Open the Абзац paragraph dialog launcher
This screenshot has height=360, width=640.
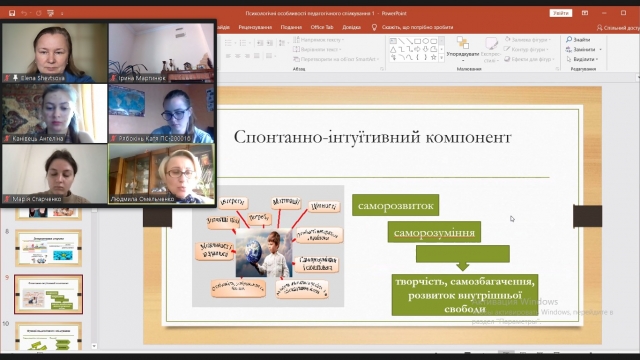click(x=382, y=69)
